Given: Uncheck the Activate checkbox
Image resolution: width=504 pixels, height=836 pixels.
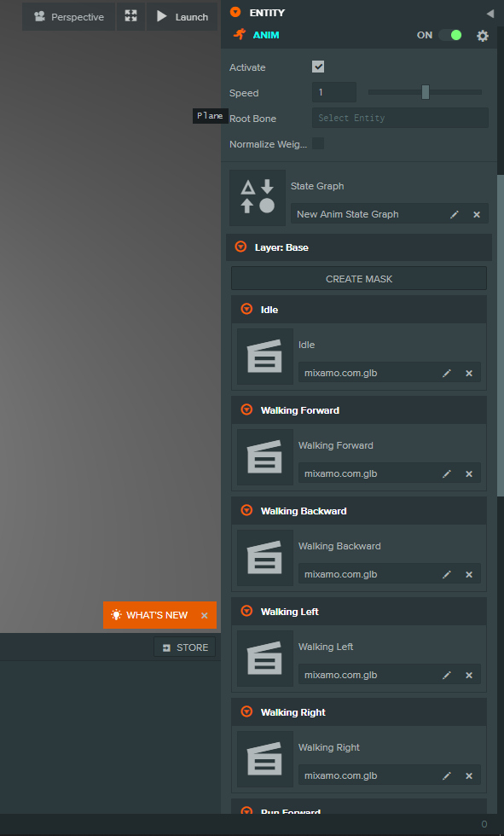Looking at the screenshot, I should [x=318, y=67].
